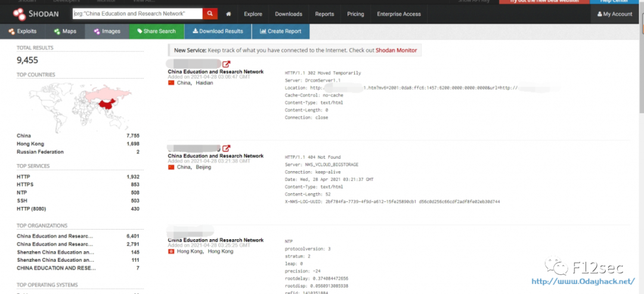Open the Downloads page
Screen dimensions: 644x294
click(289, 14)
